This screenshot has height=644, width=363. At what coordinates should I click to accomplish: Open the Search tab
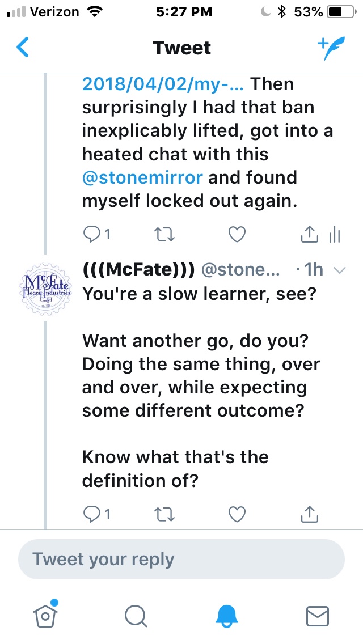[136, 615]
